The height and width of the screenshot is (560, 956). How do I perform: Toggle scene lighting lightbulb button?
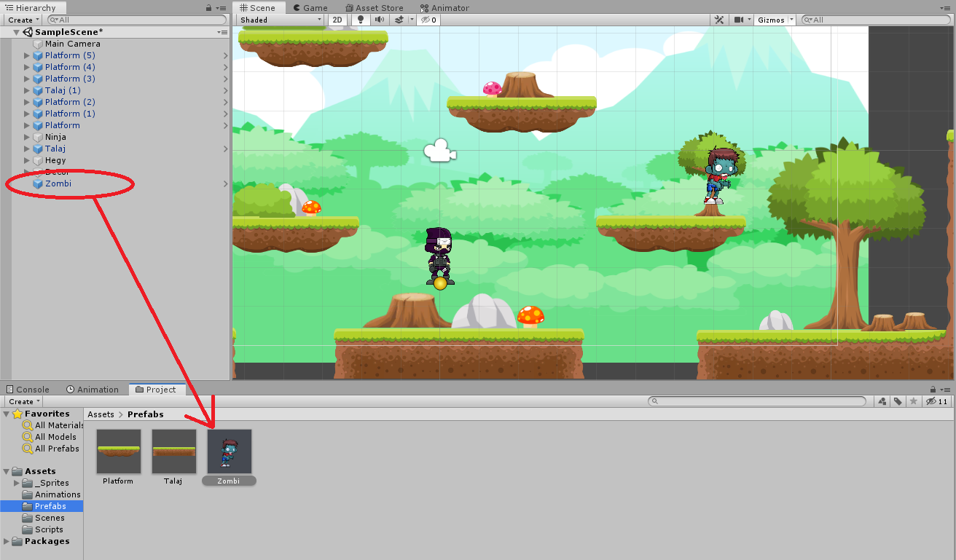coord(361,20)
